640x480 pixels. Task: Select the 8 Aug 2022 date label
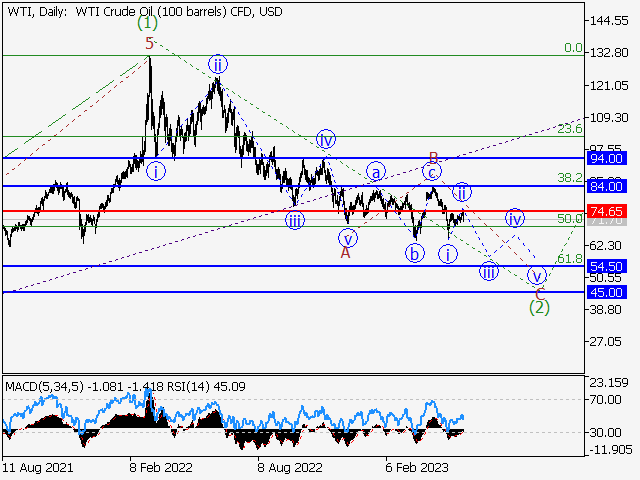point(290,467)
